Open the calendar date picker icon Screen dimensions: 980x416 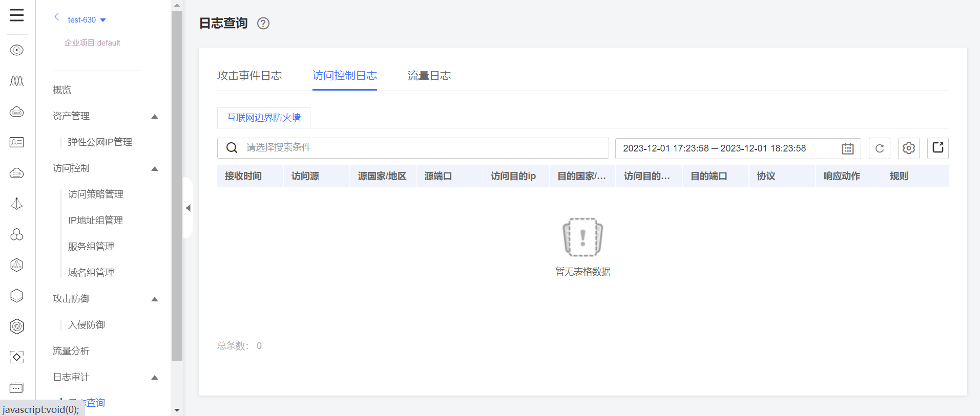click(847, 148)
